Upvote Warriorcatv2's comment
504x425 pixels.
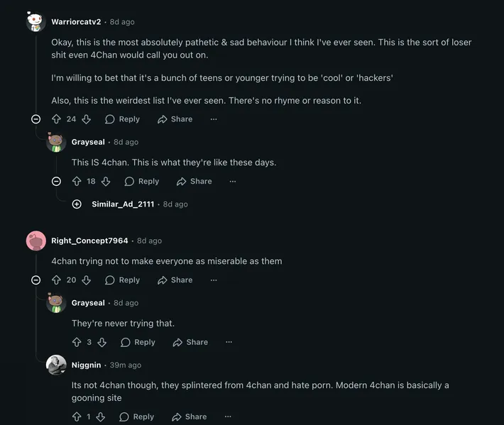click(x=57, y=119)
